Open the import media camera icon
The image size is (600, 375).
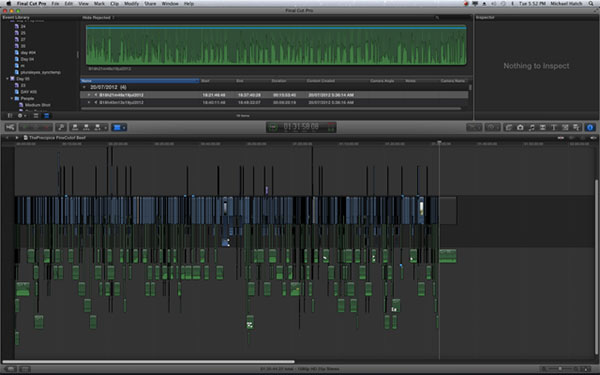point(10,127)
